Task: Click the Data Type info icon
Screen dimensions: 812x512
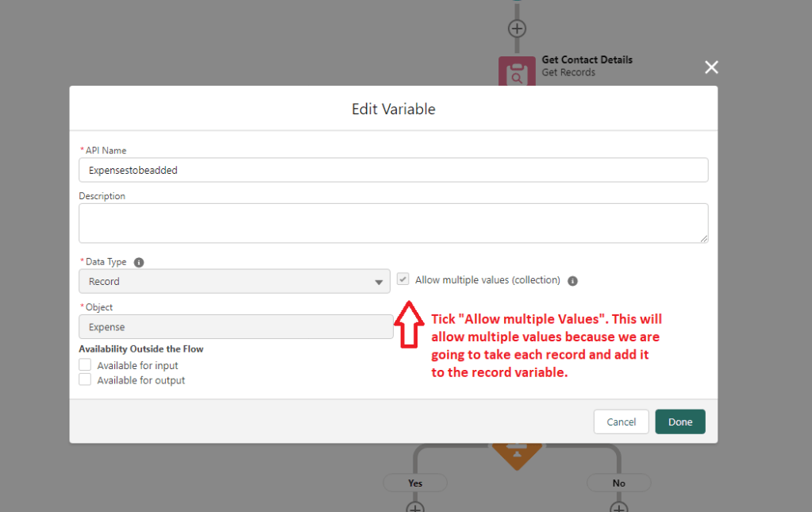Action: (x=139, y=262)
